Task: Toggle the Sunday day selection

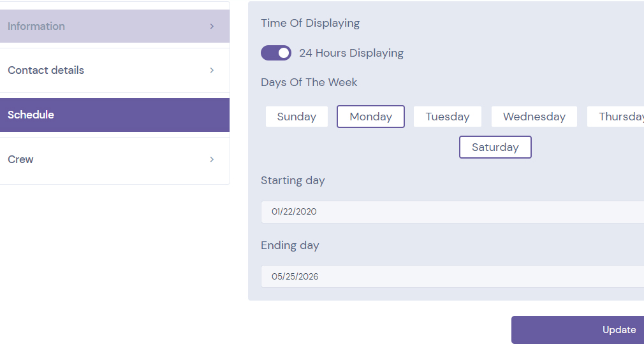Action: pos(296,117)
